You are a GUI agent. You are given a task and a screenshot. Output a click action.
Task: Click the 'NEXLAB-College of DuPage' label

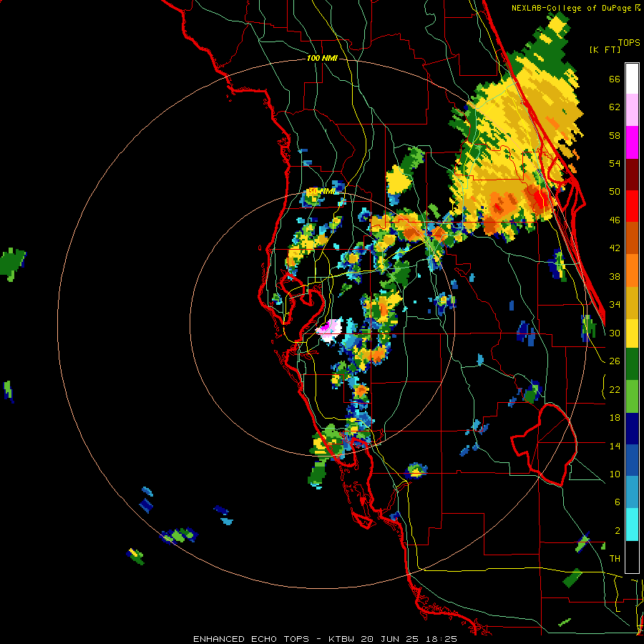click(572, 8)
